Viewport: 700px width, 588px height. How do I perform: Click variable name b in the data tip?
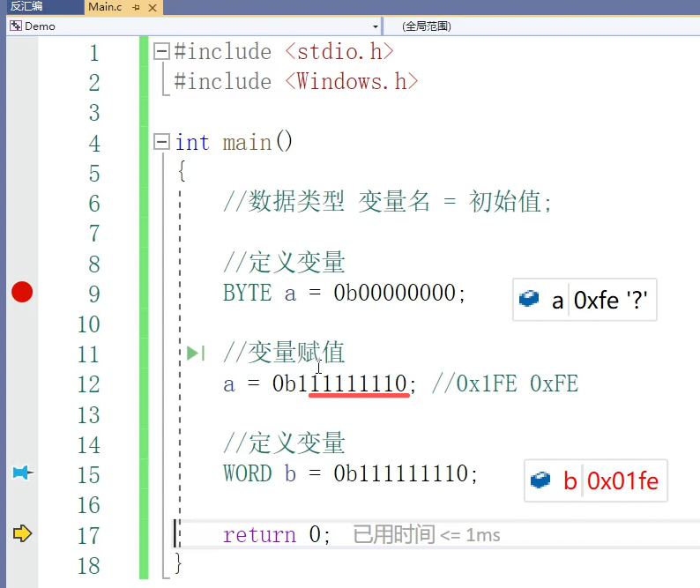click(x=570, y=480)
